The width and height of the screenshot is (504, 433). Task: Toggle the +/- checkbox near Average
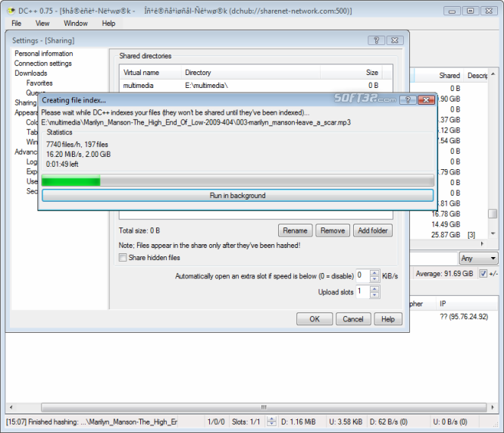point(483,274)
